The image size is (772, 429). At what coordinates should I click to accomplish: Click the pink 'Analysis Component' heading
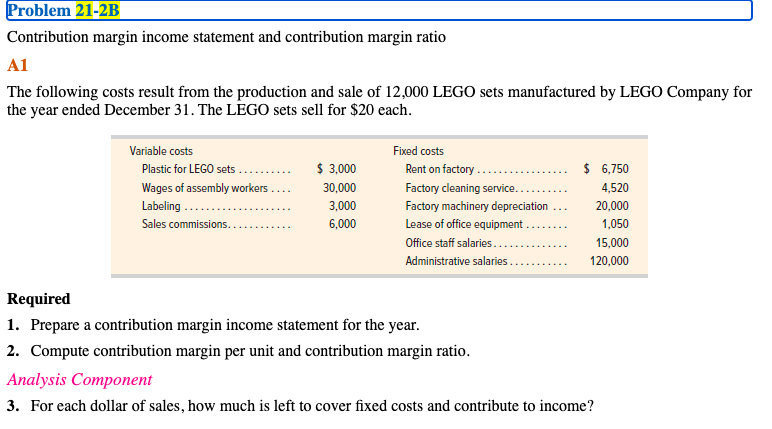point(79,380)
